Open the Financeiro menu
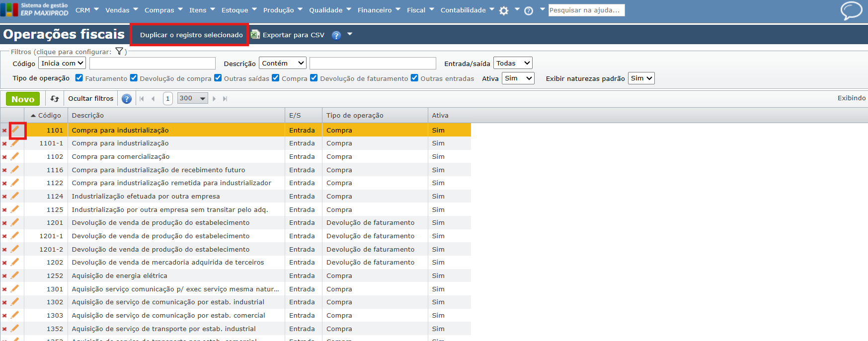The width and height of the screenshot is (868, 341). click(379, 10)
